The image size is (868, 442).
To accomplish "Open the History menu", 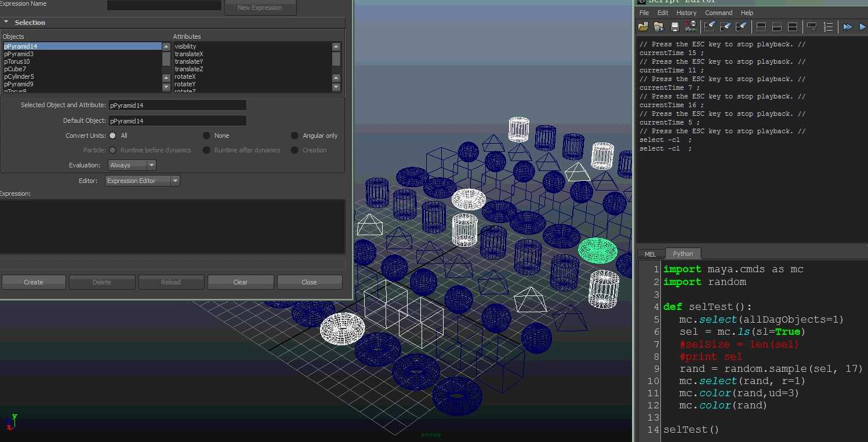I will pos(687,13).
